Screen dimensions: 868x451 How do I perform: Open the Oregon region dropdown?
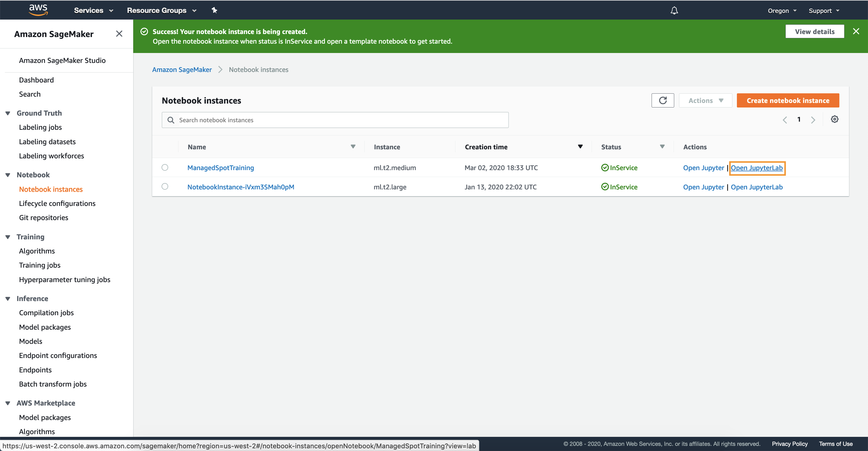[x=782, y=11]
